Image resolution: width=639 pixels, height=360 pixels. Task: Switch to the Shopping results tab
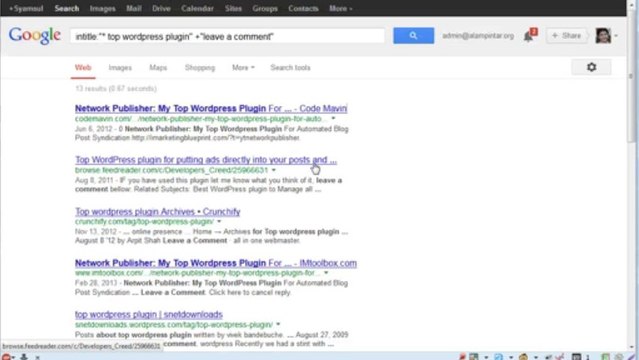(x=200, y=68)
